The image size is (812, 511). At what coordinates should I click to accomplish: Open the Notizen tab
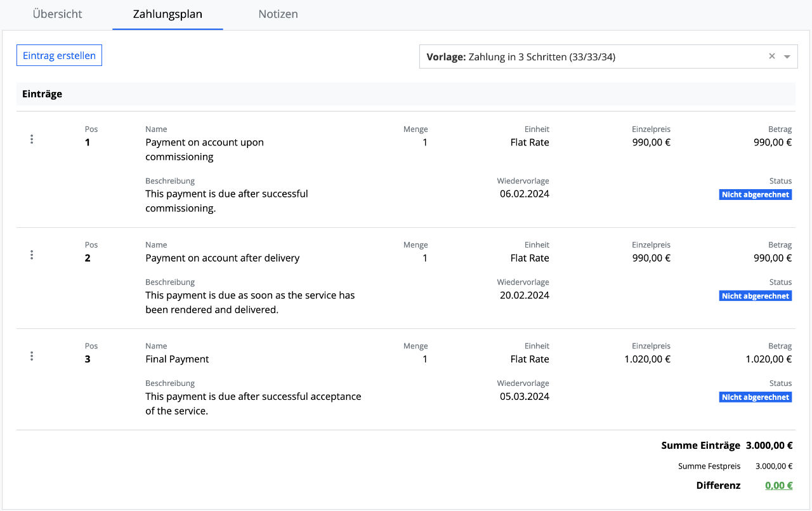tap(278, 14)
